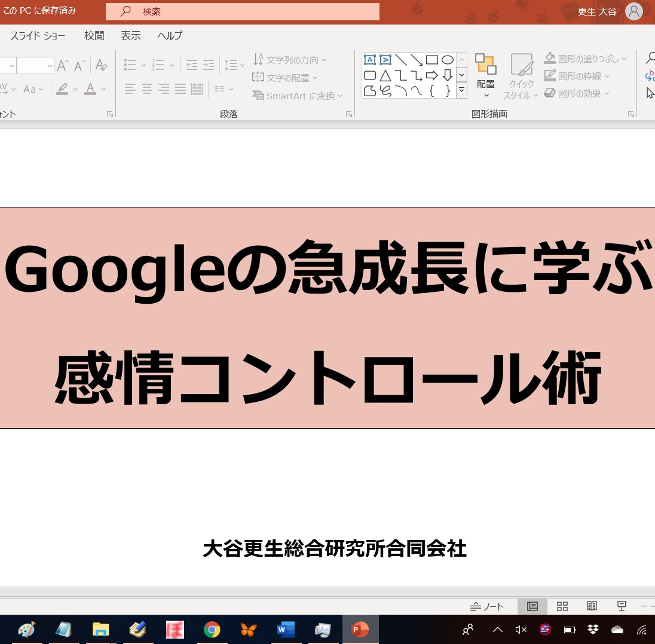
Task: Switch to slide sorter view
Action: tap(562, 606)
